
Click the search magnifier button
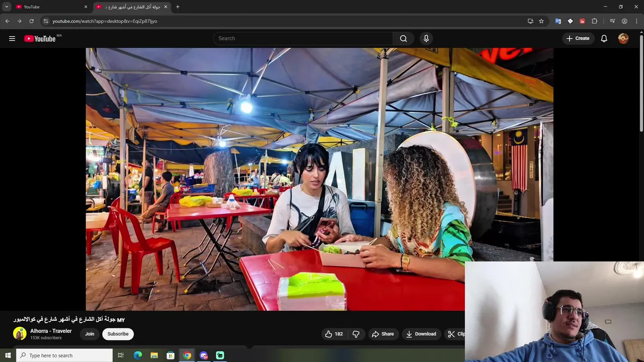[404, 38]
